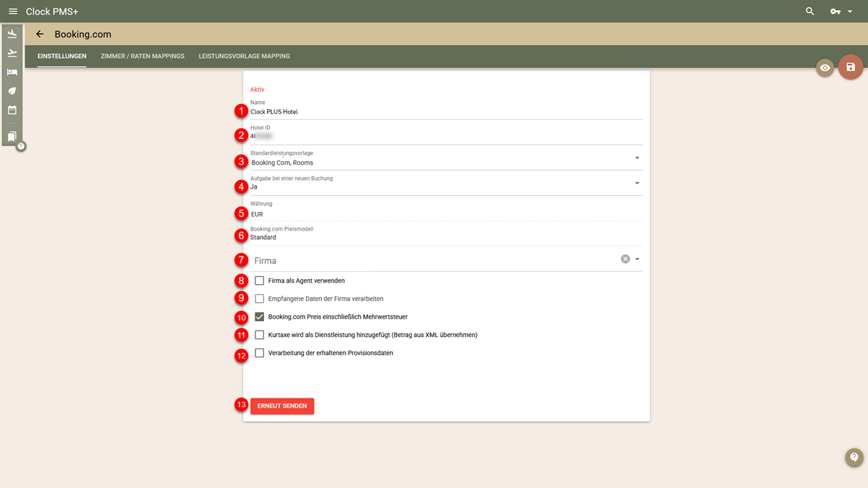This screenshot has width=868, height=488.
Task: Open the leaf sidebar icon
Action: (x=12, y=91)
